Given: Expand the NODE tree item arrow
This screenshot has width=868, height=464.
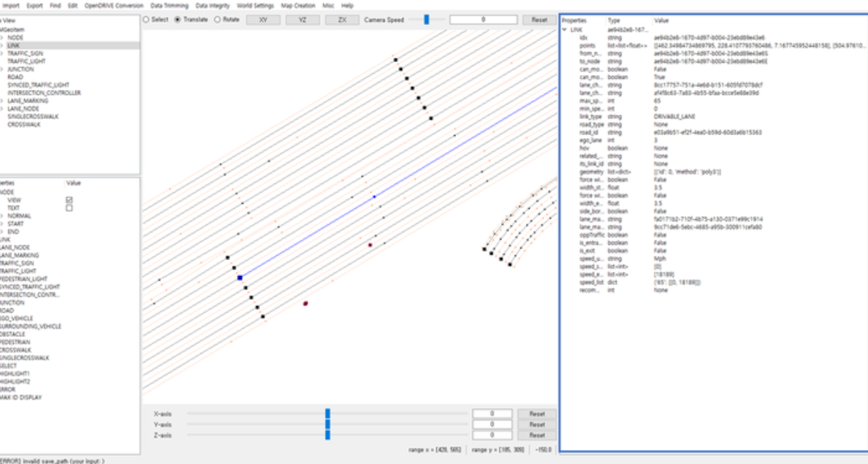Looking at the screenshot, I should coord(2,37).
